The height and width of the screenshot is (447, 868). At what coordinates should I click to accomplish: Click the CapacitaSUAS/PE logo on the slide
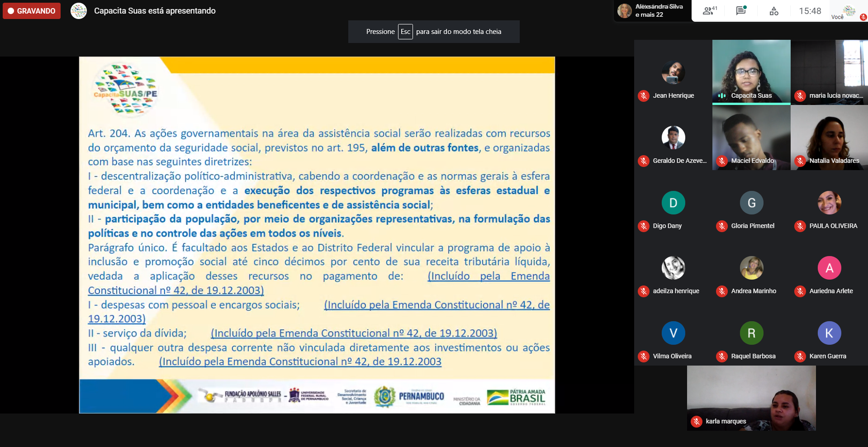point(125,90)
